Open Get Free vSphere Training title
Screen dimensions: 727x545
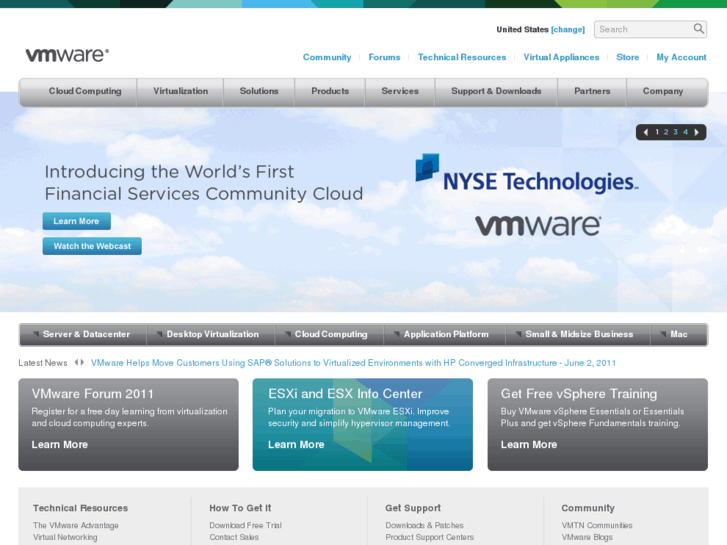[579, 394]
